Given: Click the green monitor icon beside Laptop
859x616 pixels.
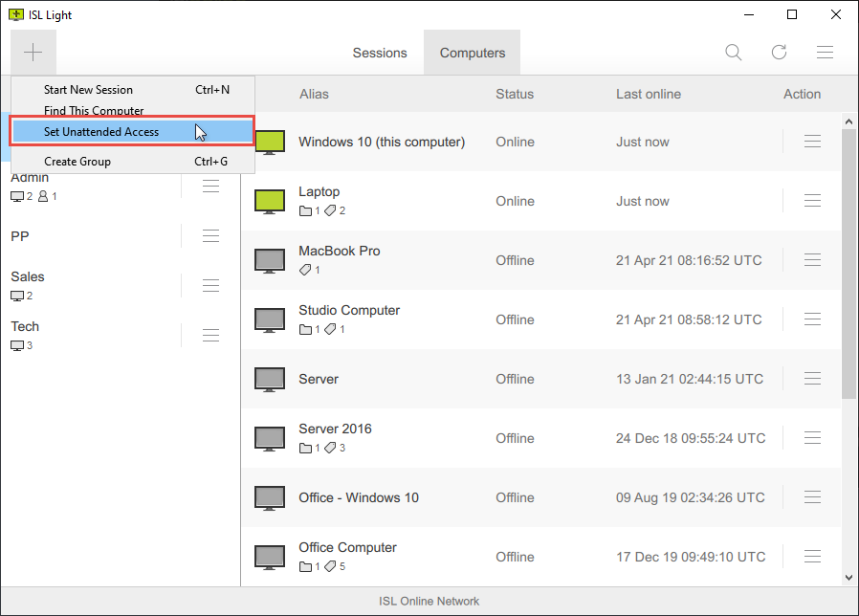Looking at the screenshot, I should [x=269, y=200].
